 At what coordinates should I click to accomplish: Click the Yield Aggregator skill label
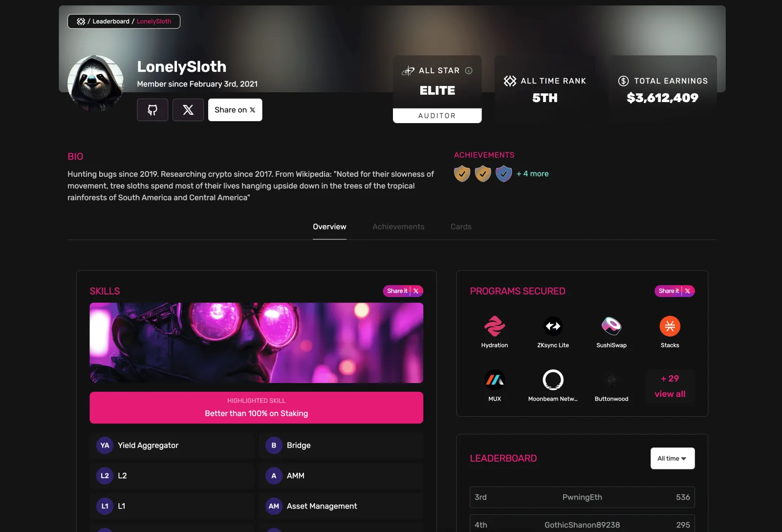[x=148, y=446]
